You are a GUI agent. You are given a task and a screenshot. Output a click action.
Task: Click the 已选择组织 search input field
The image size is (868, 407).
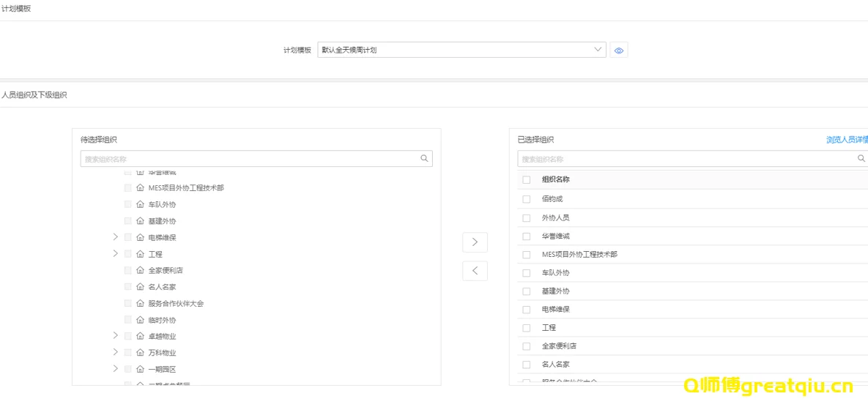(685, 159)
